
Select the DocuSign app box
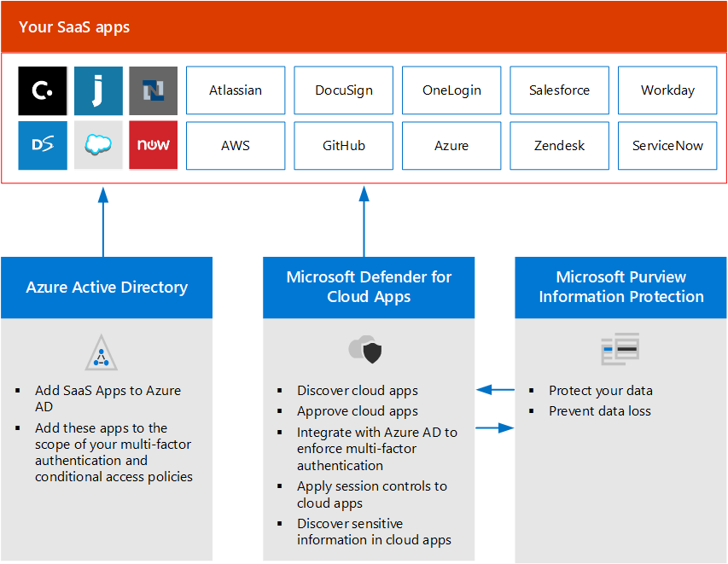click(x=344, y=90)
